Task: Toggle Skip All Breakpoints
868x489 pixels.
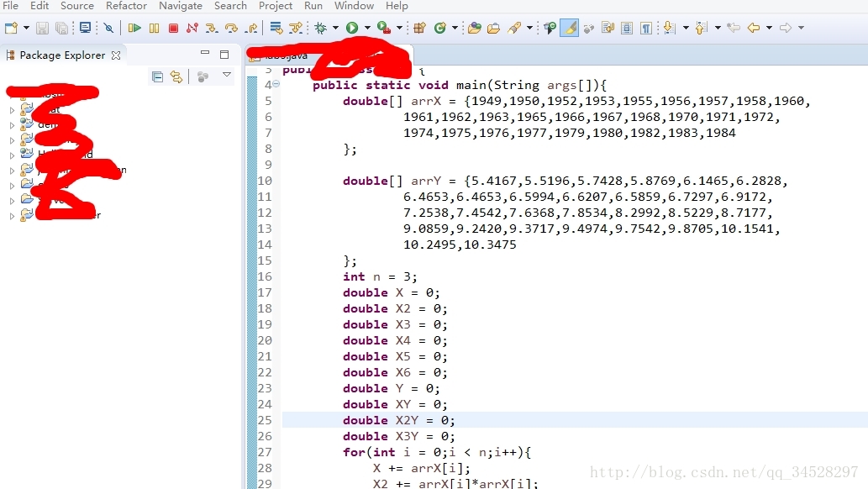Action: pyautogui.click(x=108, y=28)
